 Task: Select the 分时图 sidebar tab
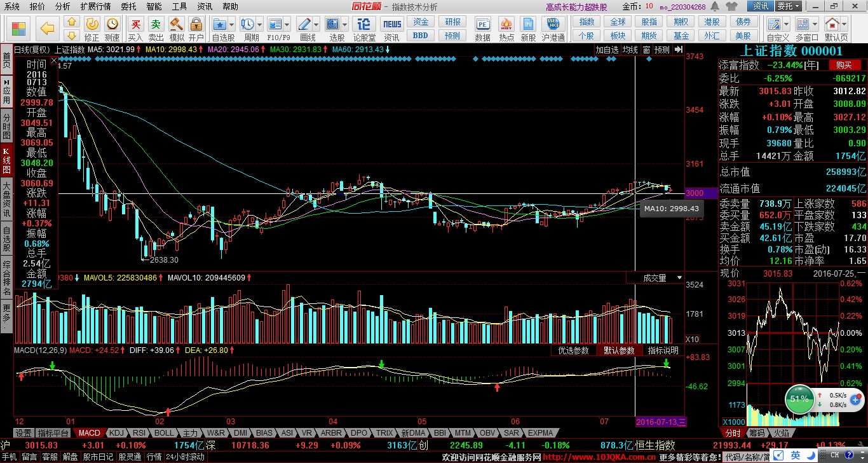point(6,127)
